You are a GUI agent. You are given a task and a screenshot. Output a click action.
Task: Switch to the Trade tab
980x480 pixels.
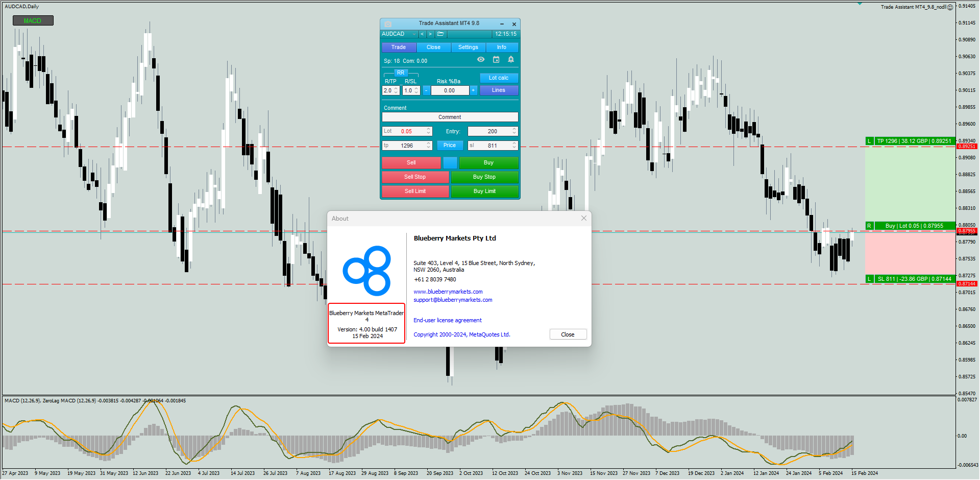coord(399,47)
